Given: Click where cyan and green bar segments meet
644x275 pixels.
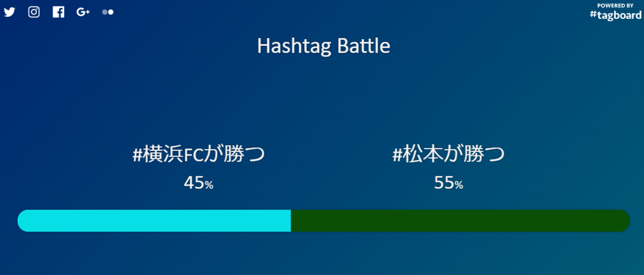Looking at the screenshot, I should point(291,220).
